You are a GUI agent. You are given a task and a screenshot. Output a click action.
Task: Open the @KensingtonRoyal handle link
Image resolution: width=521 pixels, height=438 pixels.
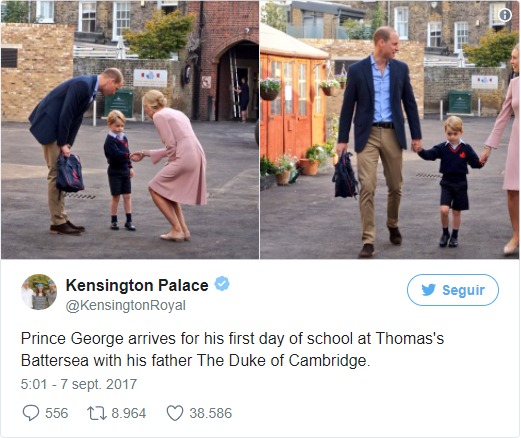(126, 306)
